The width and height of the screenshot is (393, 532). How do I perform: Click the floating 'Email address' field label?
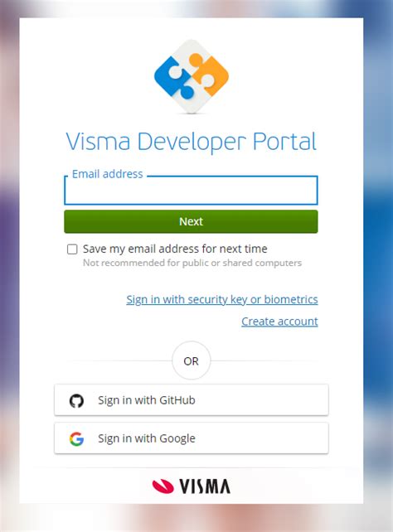click(x=107, y=174)
